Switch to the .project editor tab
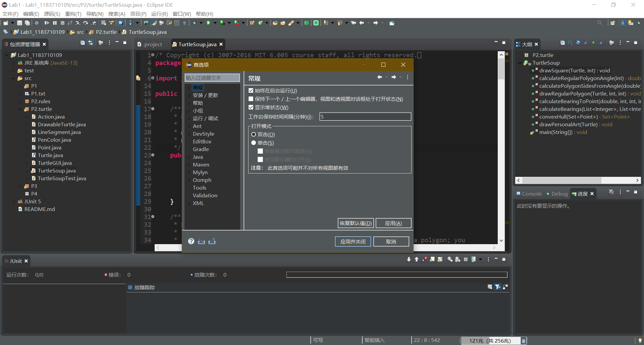The width and height of the screenshot is (644, 345). point(150,44)
